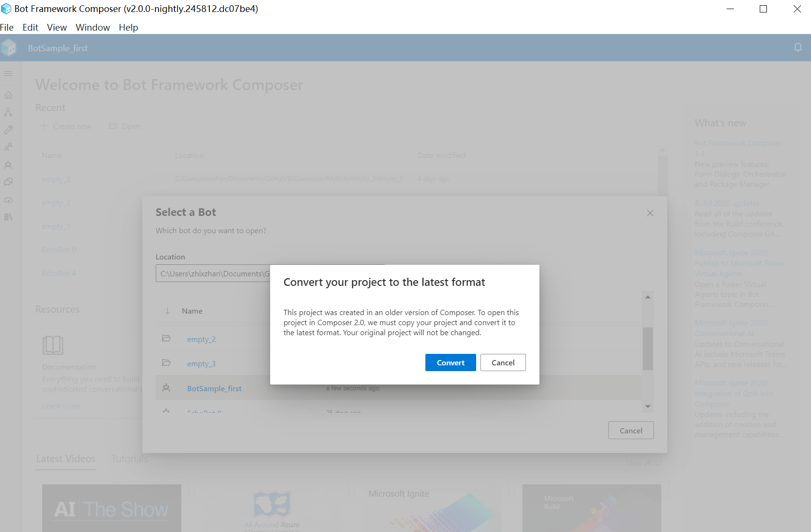Image resolution: width=811 pixels, height=532 pixels.
Task: Click the robot skills icon in the sidebar
Action: click(8, 165)
